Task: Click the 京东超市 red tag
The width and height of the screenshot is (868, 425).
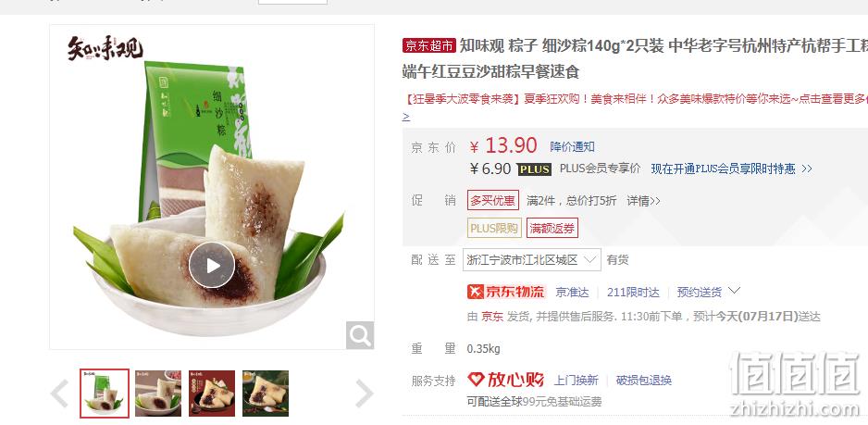Action: point(429,45)
